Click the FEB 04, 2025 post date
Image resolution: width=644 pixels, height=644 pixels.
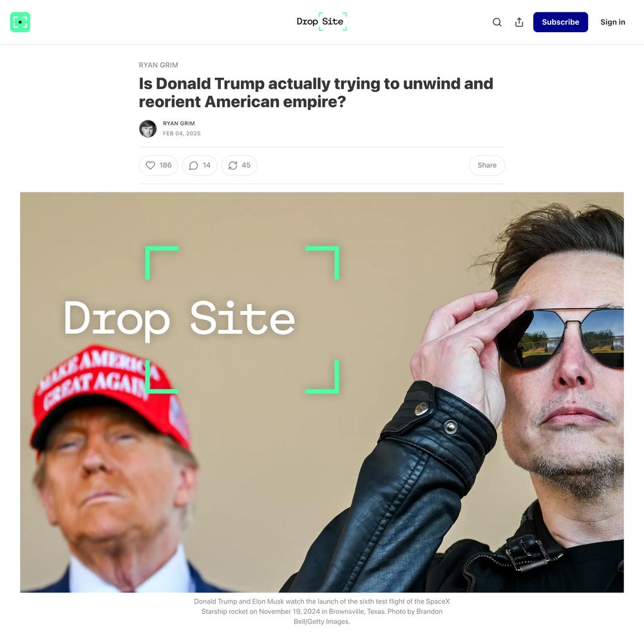(182, 133)
